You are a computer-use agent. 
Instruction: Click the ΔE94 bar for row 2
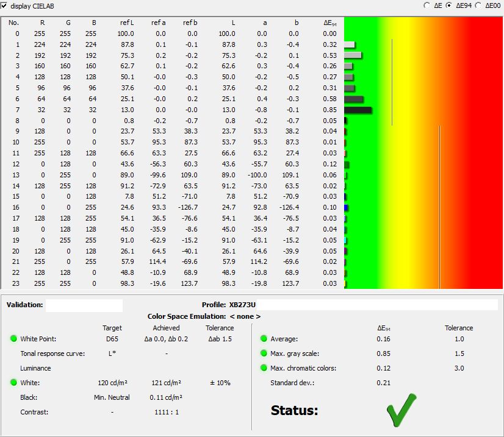[353, 55]
